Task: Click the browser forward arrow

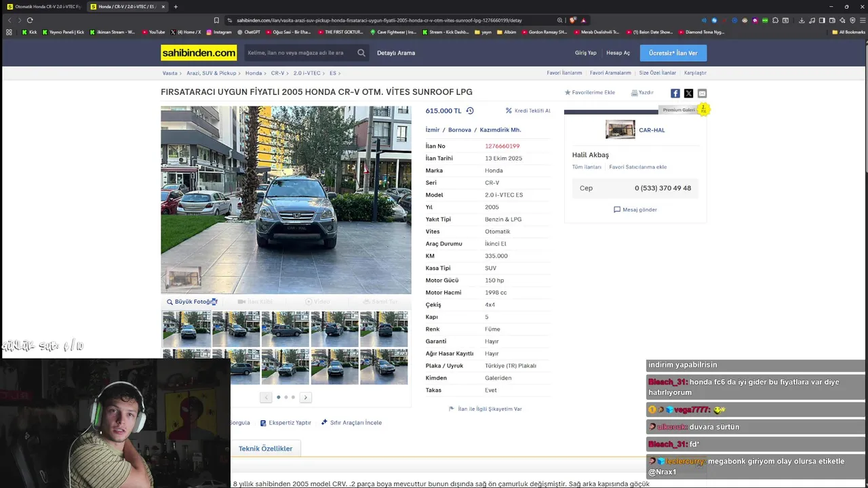Action: 19,20
